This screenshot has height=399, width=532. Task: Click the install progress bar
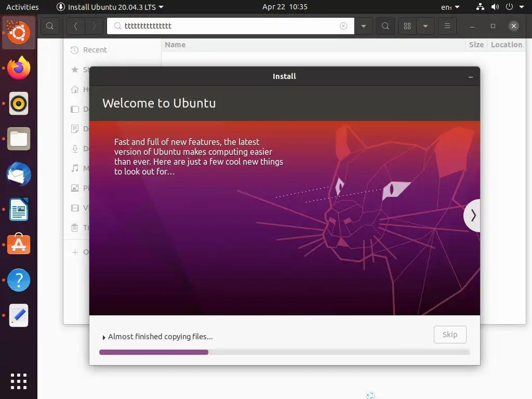pyautogui.click(x=284, y=352)
